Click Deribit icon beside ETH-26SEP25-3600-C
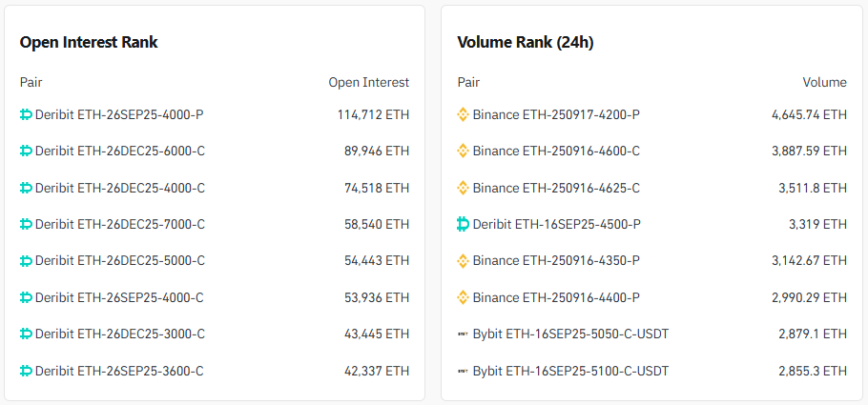 pyautogui.click(x=26, y=371)
